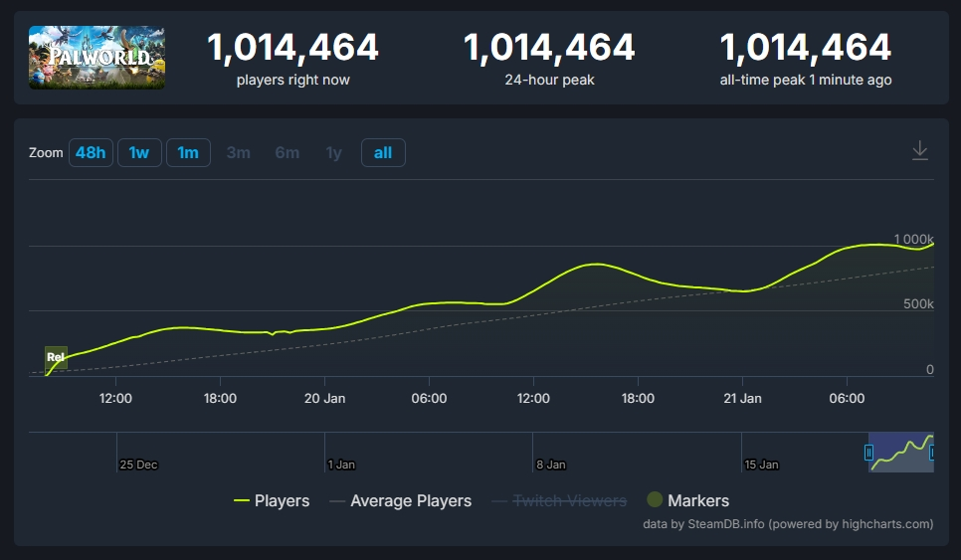
Task: Select the 1m zoom option
Action: (188, 152)
